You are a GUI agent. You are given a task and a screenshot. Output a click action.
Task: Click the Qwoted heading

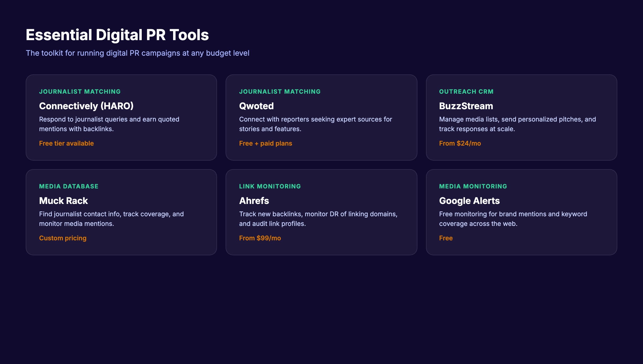(x=256, y=106)
